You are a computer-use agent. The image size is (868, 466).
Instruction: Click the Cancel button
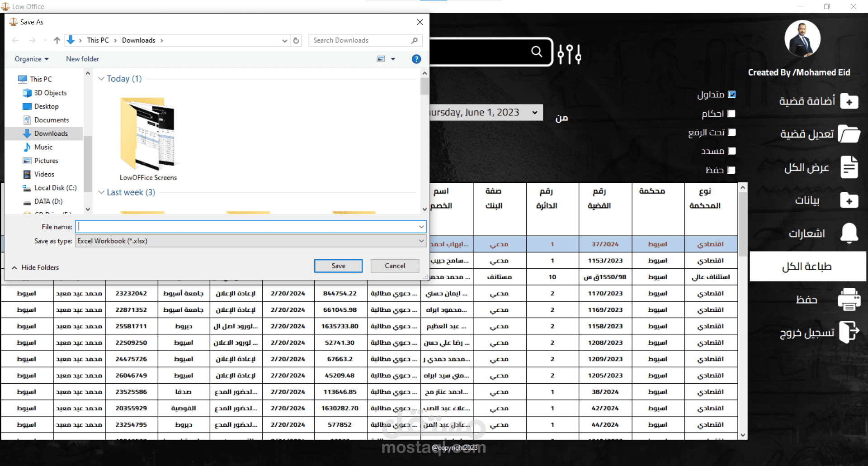tap(395, 266)
